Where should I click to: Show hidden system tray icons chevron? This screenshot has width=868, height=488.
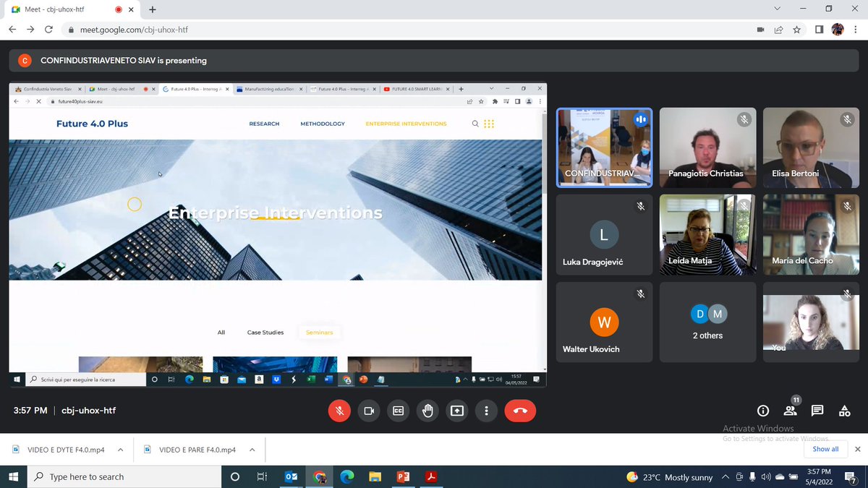click(726, 476)
